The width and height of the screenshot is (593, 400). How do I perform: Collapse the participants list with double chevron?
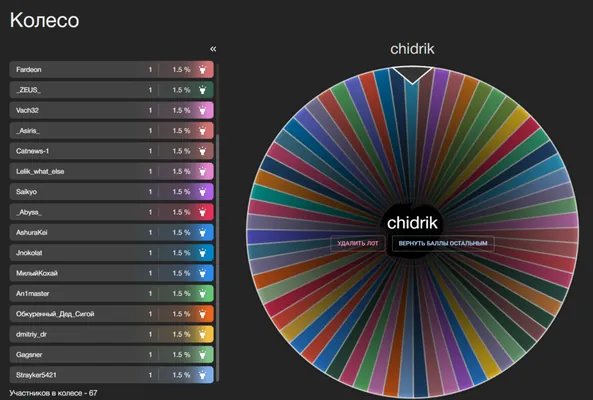click(213, 49)
